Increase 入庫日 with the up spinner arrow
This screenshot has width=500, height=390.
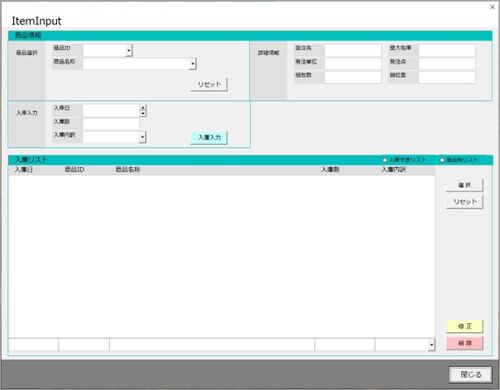click(x=143, y=108)
